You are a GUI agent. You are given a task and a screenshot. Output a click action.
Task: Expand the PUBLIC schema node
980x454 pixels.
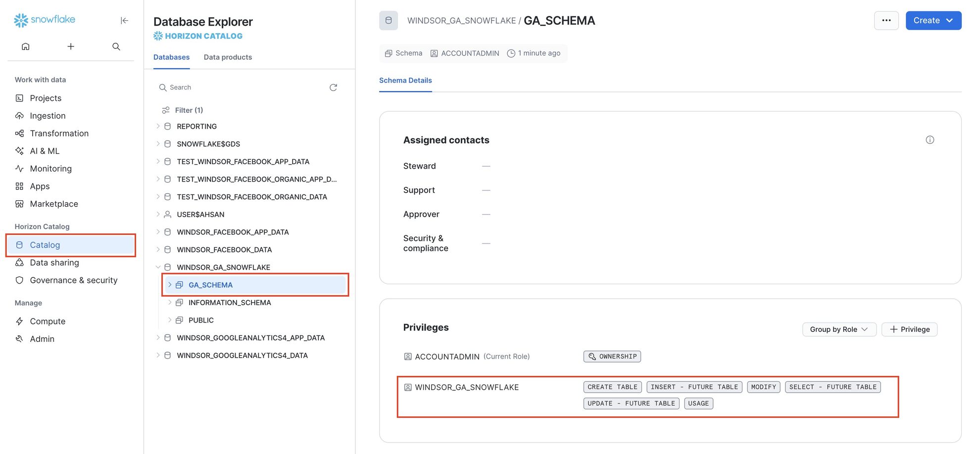[170, 320]
